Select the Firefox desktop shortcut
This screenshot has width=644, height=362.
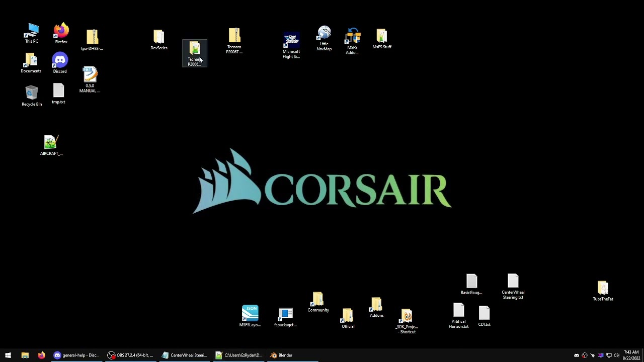click(61, 33)
